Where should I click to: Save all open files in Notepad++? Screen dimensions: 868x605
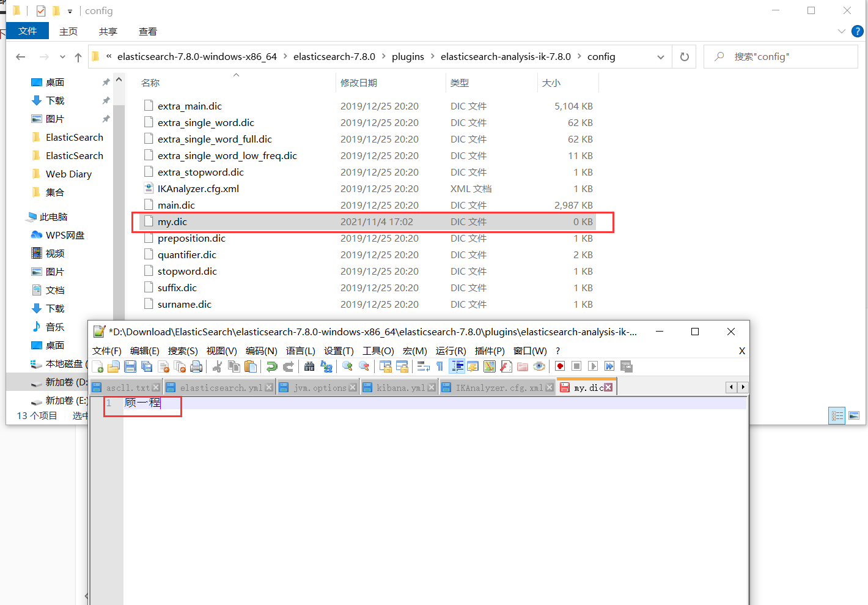click(147, 366)
